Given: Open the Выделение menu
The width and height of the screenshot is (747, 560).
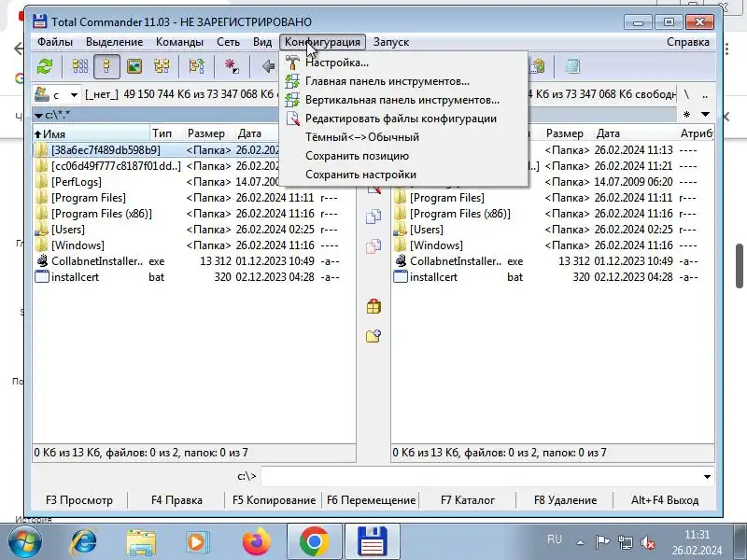Looking at the screenshot, I should pyautogui.click(x=114, y=42).
